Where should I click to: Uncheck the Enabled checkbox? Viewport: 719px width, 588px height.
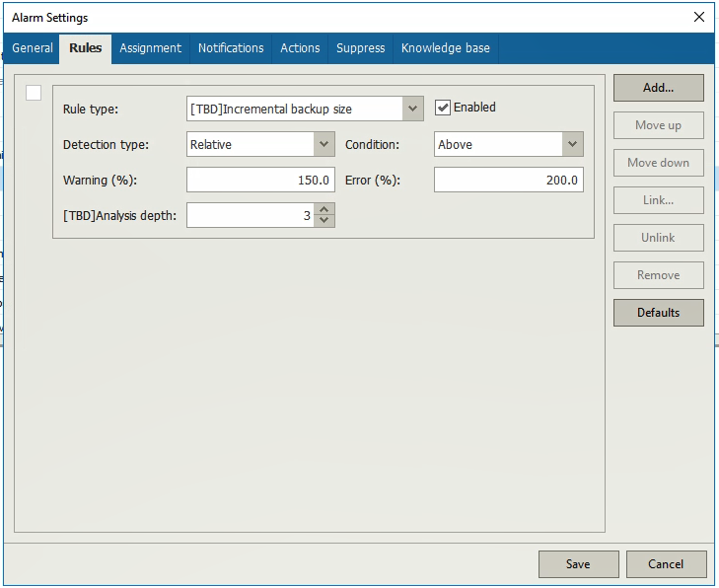(443, 108)
